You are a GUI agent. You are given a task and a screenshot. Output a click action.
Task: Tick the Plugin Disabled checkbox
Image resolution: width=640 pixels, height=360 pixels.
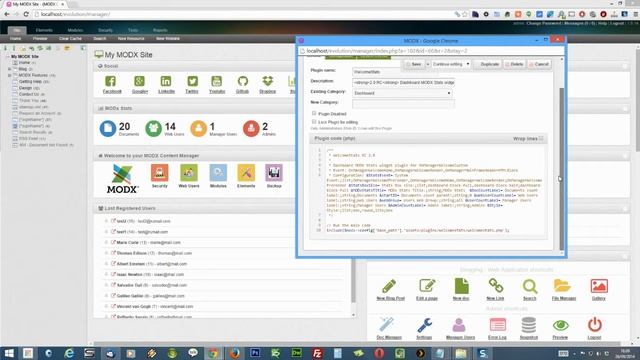pos(314,113)
